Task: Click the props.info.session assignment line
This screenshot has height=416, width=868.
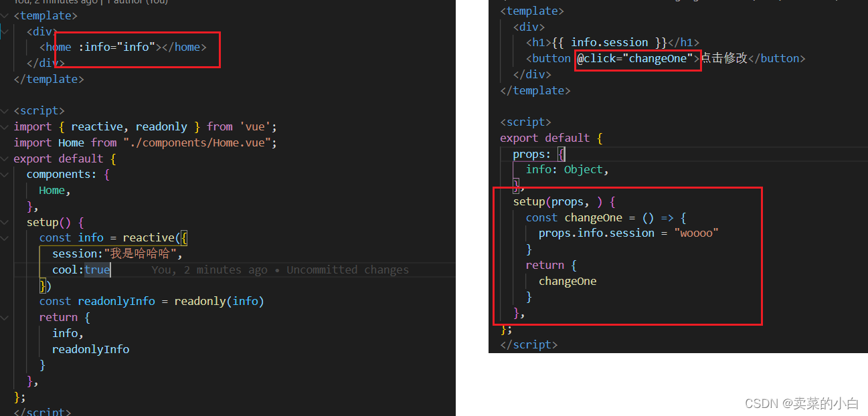Action: pyautogui.click(x=628, y=233)
